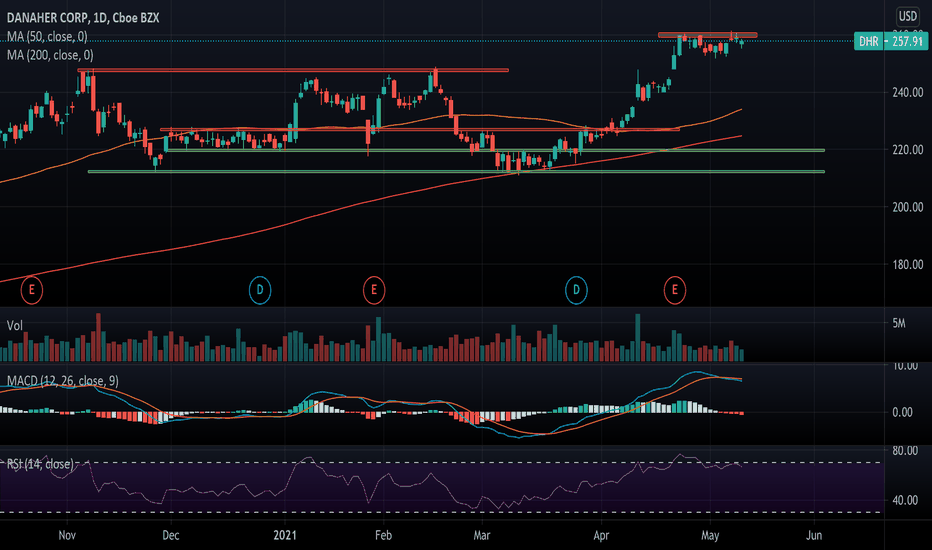
Task: Click the 200.00 price axis label
Action: [x=908, y=207]
